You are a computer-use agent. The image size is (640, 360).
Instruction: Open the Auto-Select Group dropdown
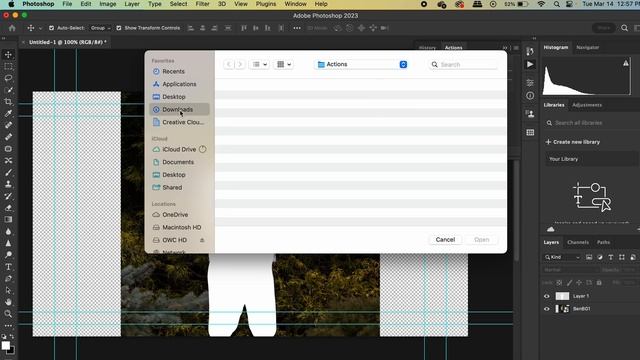point(100,28)
